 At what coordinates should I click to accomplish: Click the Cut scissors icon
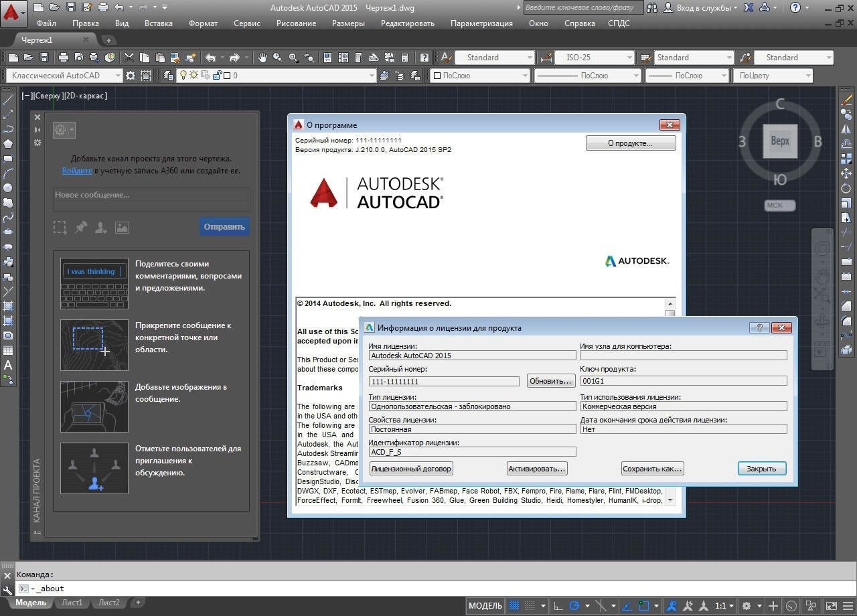click(129, 58)
